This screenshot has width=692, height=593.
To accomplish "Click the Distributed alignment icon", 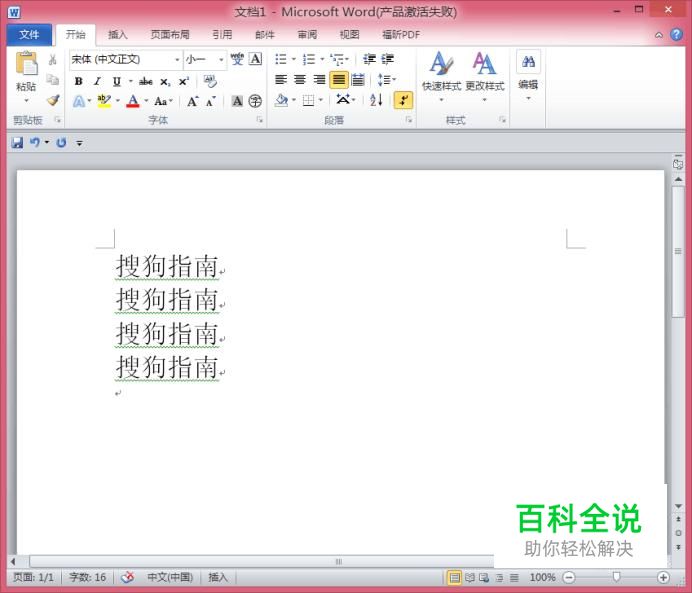I will tap(358, 80).
